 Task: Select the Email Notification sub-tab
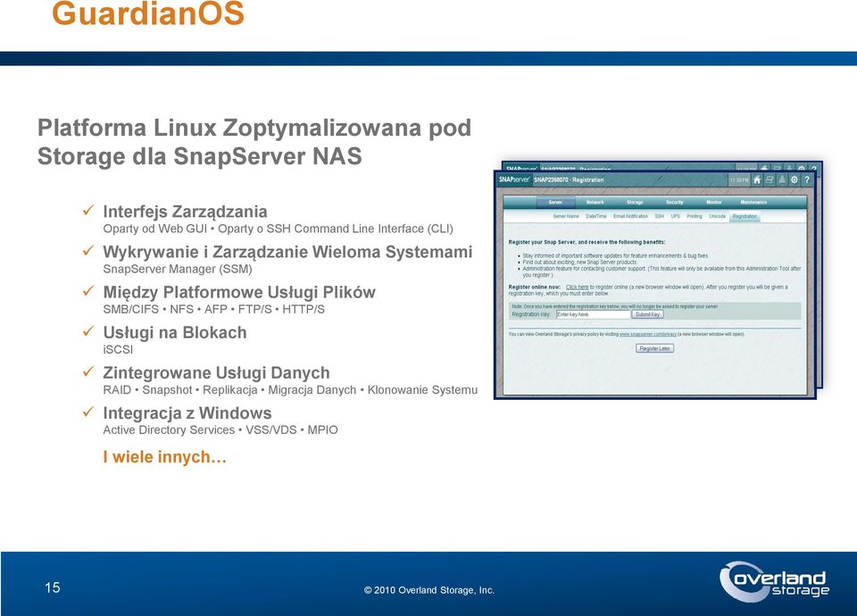(630, 216)
